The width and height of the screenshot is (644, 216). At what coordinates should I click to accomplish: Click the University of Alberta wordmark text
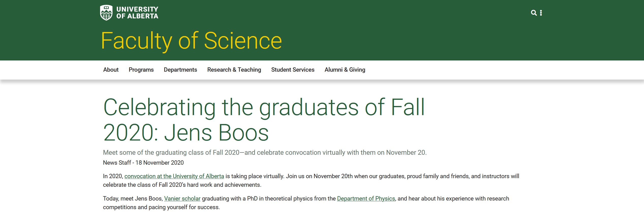point(137,13)
